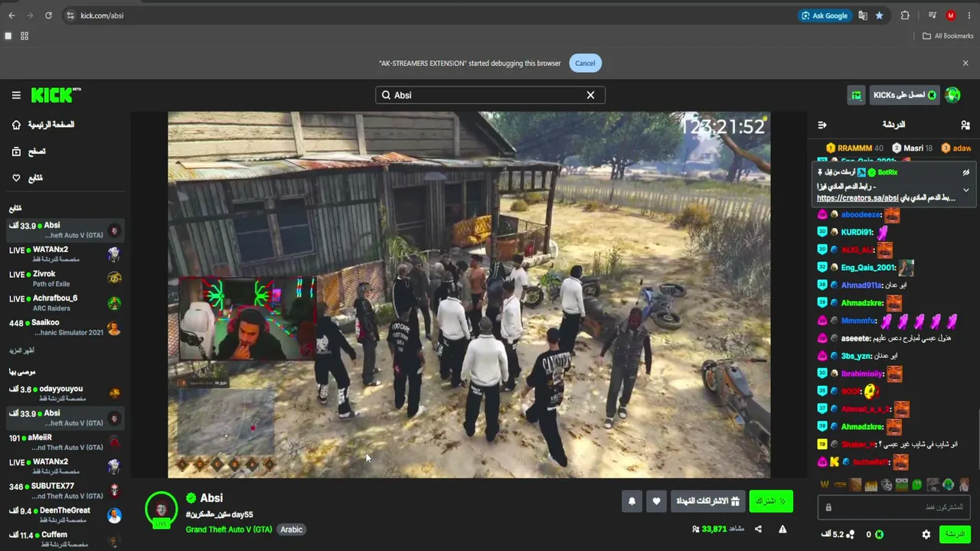
Task: Share the stream via share icon
Action: [x=758, y=529]
